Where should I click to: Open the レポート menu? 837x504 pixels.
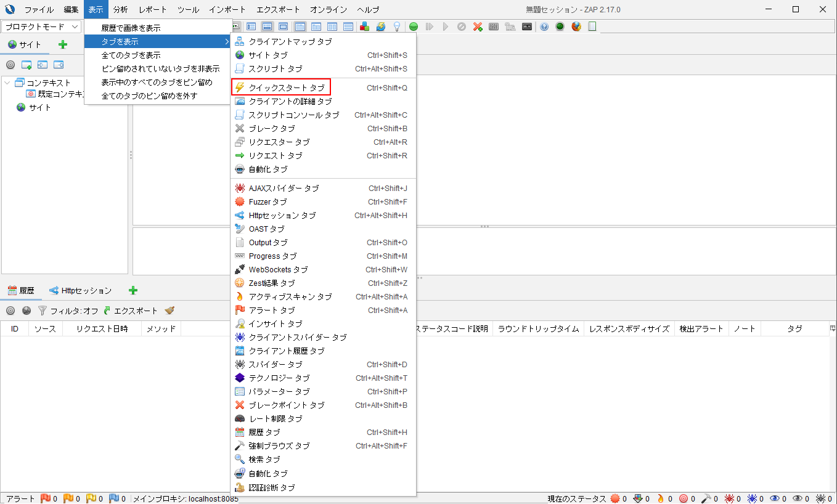pyautogui.click(x=152, y=10)
